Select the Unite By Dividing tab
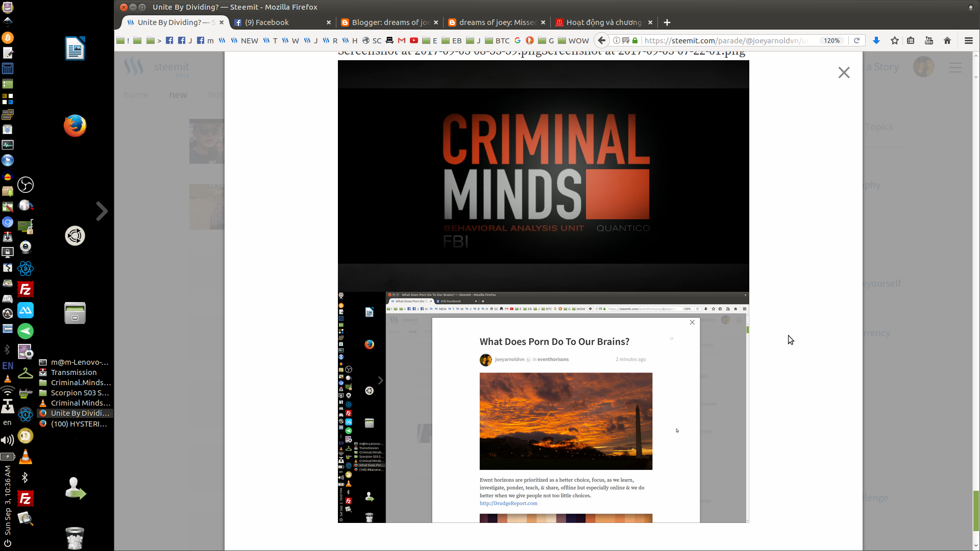Image resolution: width=980 pixels, height=551 pixels. 175,22
